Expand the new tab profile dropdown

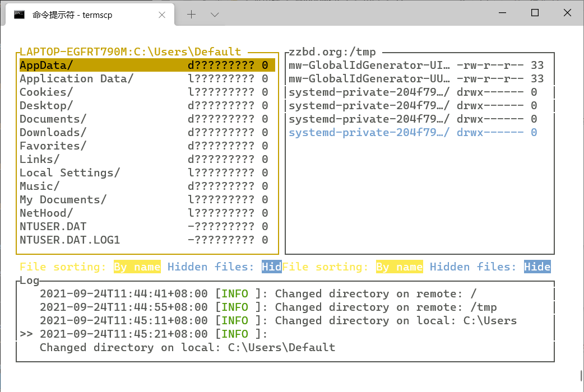(215, 15)
